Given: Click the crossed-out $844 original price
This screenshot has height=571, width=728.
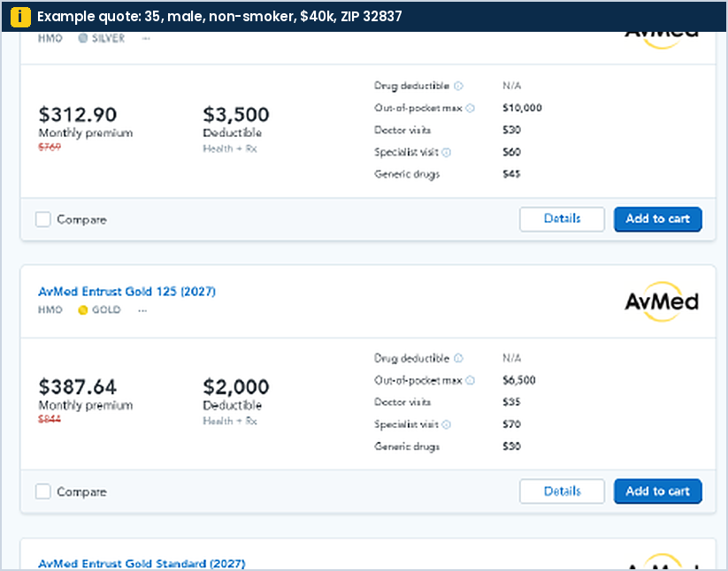Looking at the screenshot, I should pos(50,419).
